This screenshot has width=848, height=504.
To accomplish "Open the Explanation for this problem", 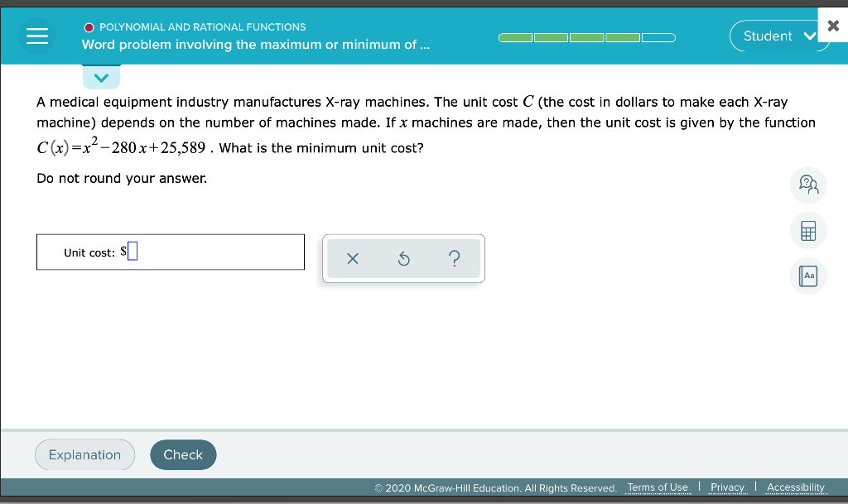I will (x=84, y=454).
